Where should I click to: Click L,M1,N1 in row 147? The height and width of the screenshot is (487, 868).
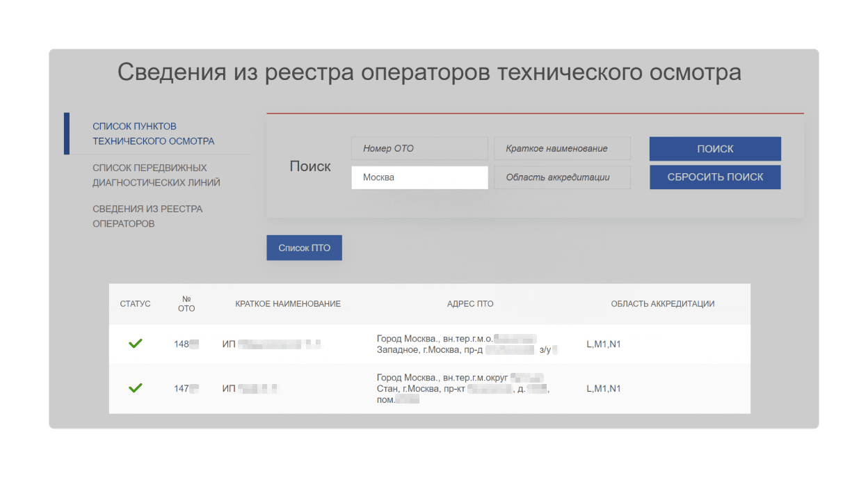click(x=604, y=389)
